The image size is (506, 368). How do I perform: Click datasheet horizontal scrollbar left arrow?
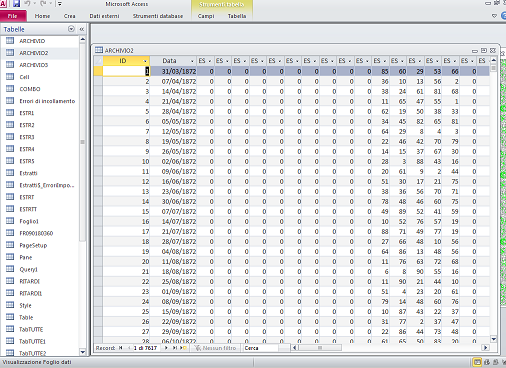pos(294,348)
